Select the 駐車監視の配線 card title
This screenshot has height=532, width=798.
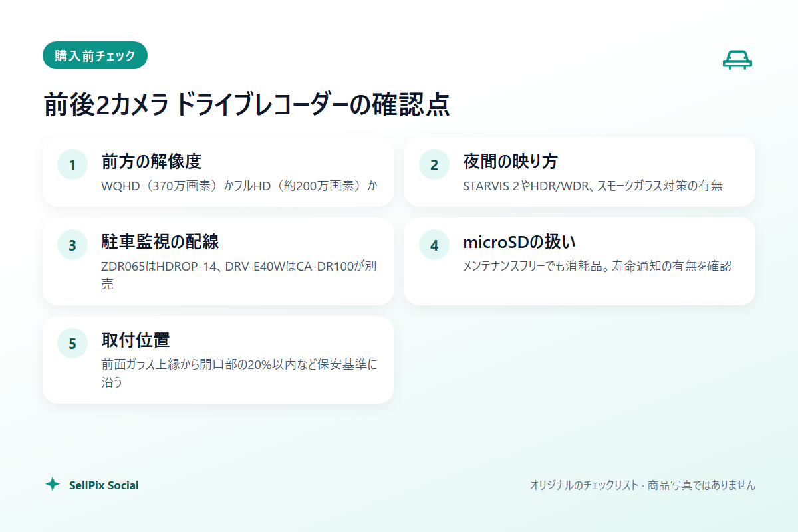pyautogui.click(x=160, y=241)
